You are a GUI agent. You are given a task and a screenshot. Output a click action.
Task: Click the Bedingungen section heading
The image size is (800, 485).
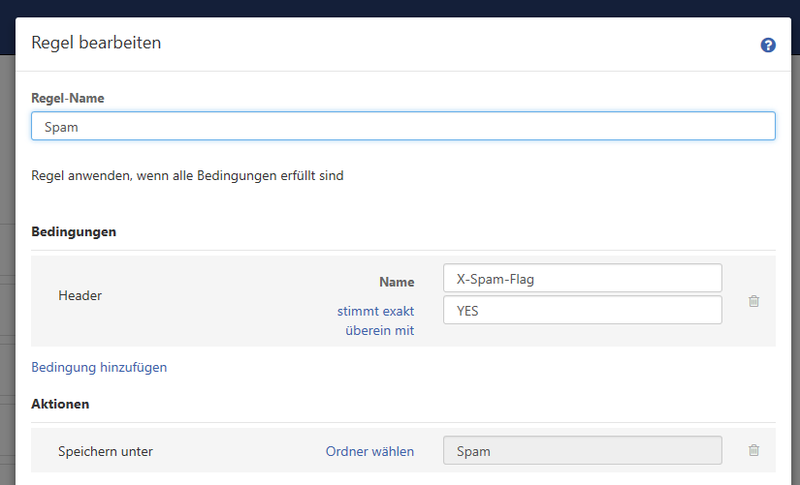pyautogui.click(x=74, y=232)
